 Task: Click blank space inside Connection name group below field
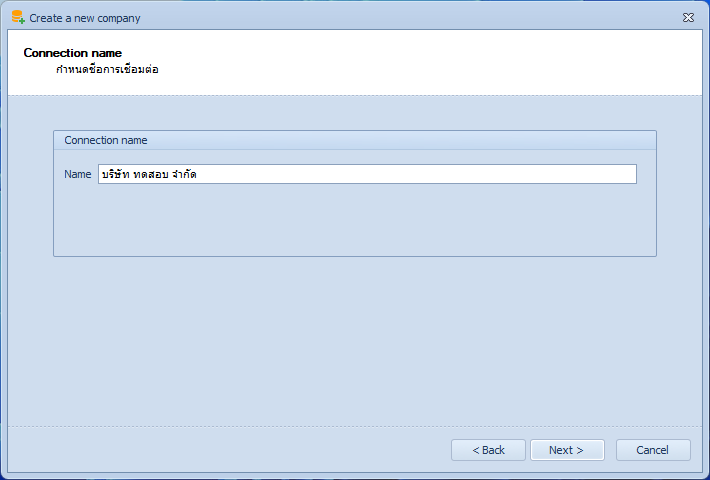coord(355,220)
